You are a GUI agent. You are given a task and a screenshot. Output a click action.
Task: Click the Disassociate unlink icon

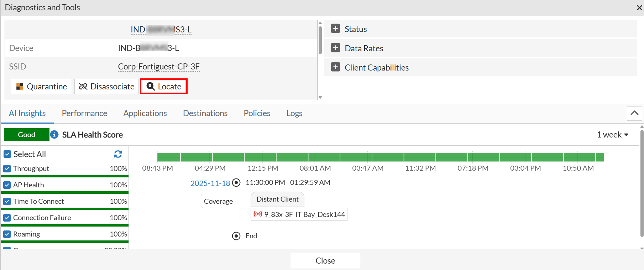point(83,87)
